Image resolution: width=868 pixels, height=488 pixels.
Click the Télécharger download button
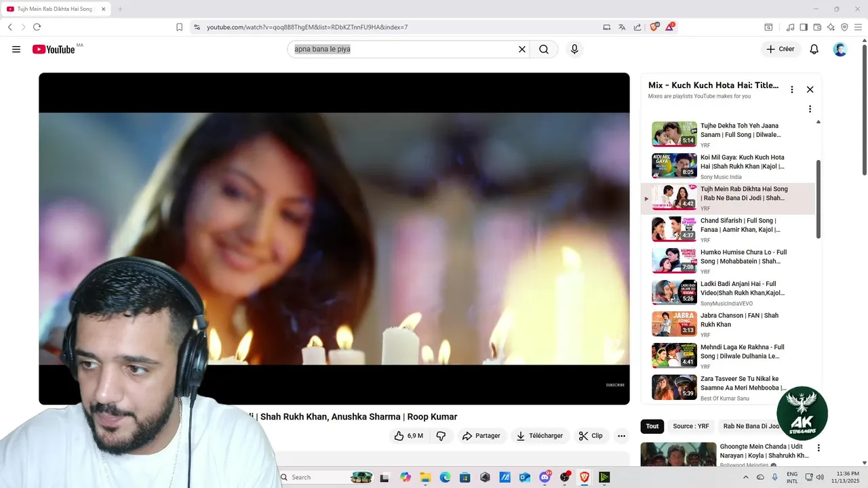[x=540, y=436]
